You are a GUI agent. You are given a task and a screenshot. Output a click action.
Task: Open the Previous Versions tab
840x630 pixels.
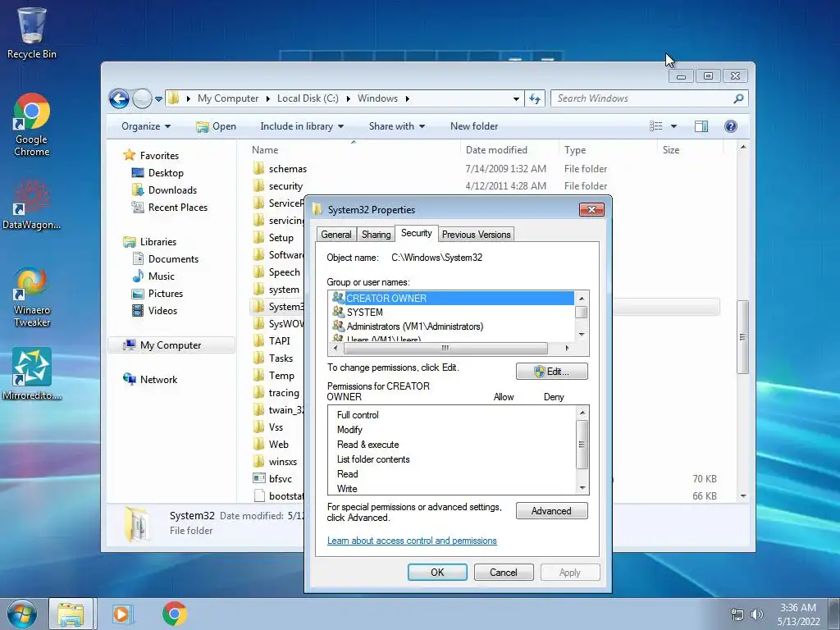coord(477,235)
